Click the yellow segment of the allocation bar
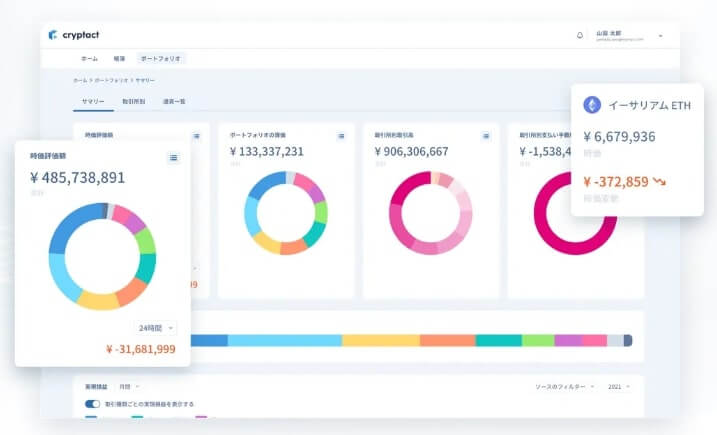Image resolution: width=717 pixels, height=435 pixels. [x=380, y=341]
